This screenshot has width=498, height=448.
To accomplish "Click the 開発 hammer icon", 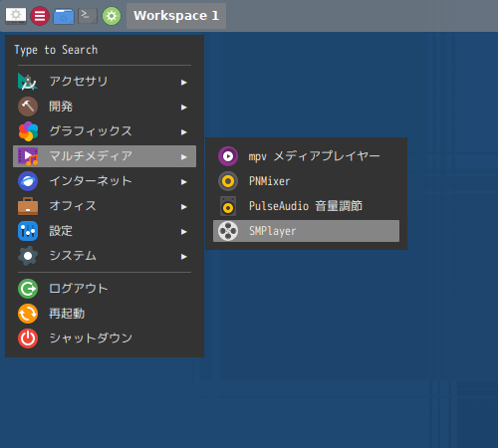I will (x=28, y=107).
